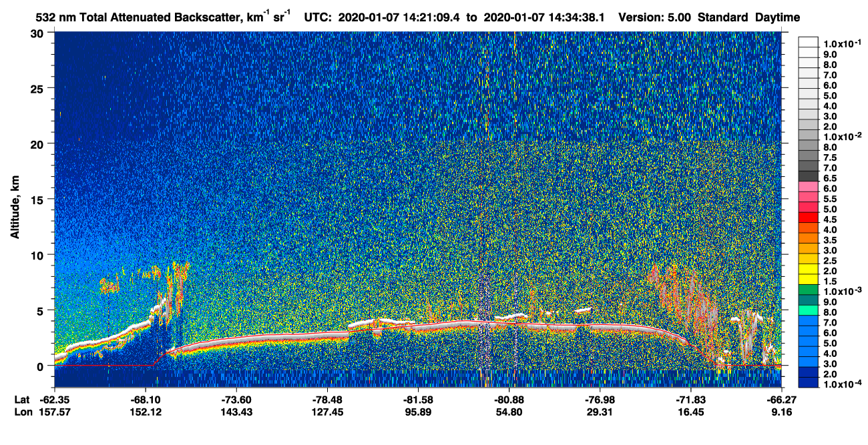
Task: Click the colorbar label '6.5'
Action: click(x=831, y=178)
